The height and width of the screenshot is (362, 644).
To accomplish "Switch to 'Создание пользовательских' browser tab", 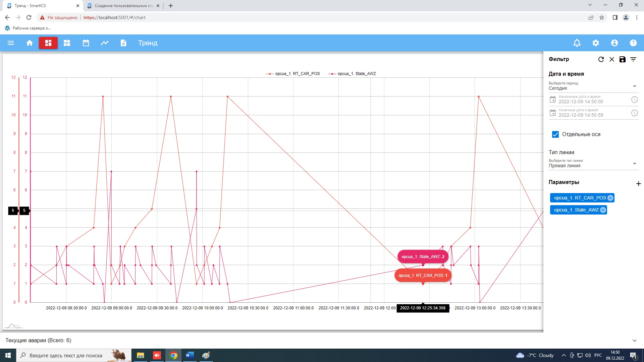I will (123, 6).
